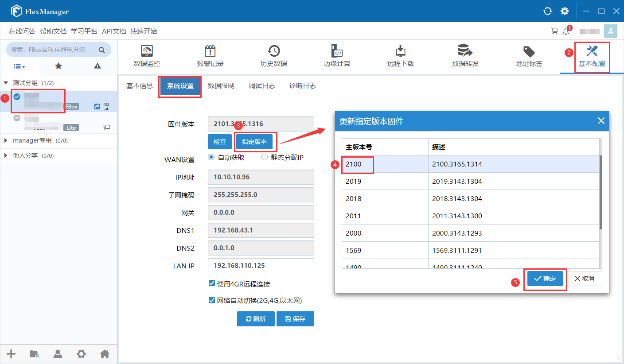Image resolution: width=624 pixels, height=364 pixels.
Task: Click the refresh sync icon in title bar
Action: [548, 11]
